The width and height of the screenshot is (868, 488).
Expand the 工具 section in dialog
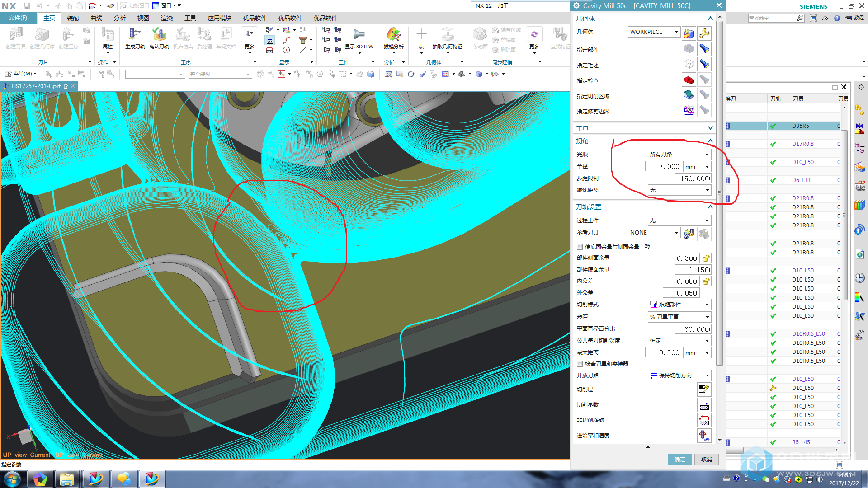click(710, 128)
